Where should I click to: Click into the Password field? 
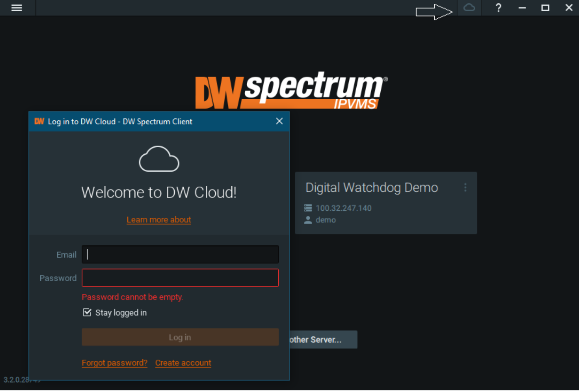pos(180,278)
